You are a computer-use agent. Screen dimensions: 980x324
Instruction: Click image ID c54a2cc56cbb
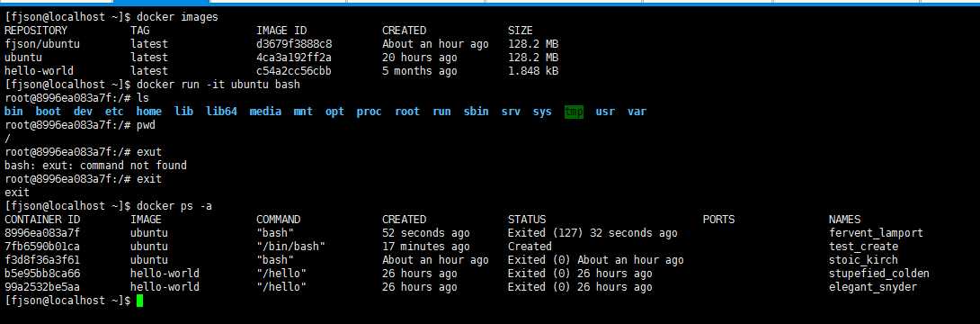pyautogui.click(x=294, y=71)
